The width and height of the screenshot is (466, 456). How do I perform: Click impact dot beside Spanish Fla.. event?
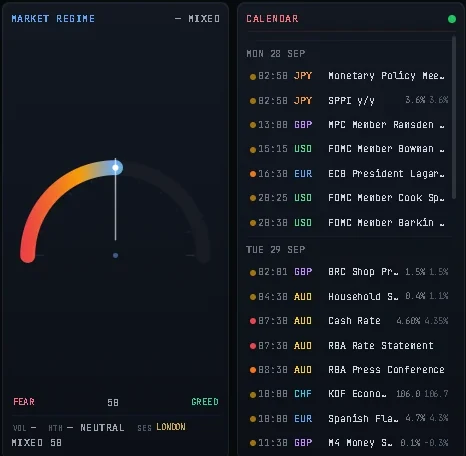pyautogui.click(x=253, y=419)
